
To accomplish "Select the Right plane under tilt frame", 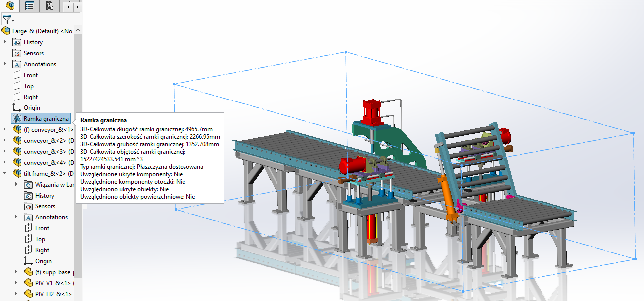I will (42, 250).
